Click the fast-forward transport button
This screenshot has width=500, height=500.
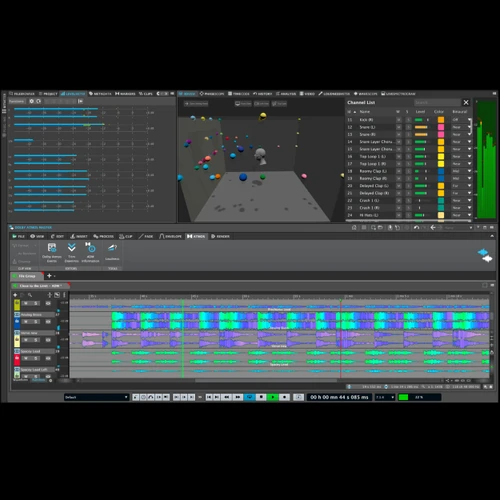tap(238, 397)
